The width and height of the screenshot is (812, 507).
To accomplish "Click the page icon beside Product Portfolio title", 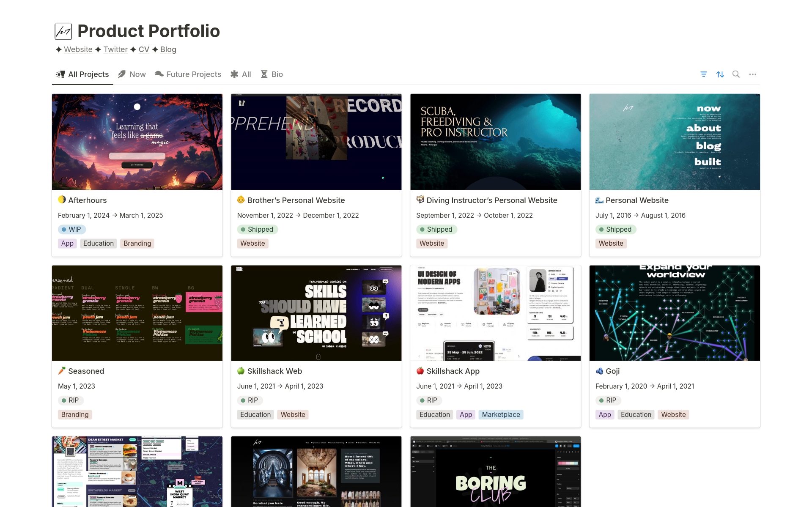I will 63,31.
